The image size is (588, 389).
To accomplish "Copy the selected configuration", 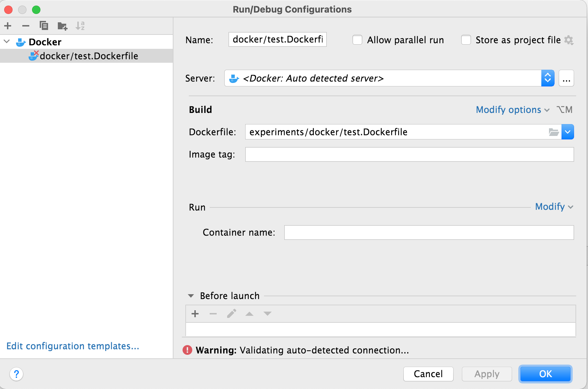I will click(44, 26).
